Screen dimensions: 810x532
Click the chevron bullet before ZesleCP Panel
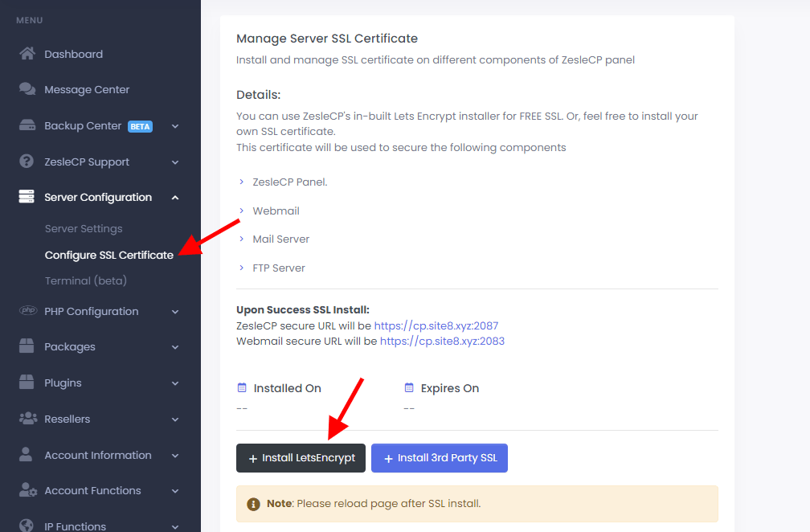(x=241, y=182)
